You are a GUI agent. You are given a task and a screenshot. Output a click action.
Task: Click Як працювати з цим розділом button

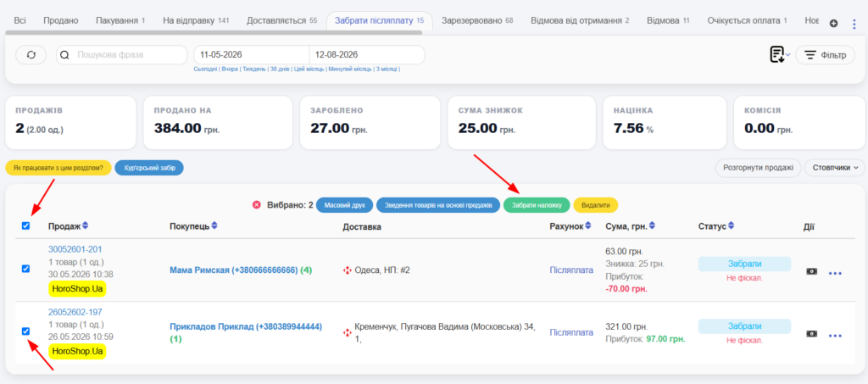point(58,168)
